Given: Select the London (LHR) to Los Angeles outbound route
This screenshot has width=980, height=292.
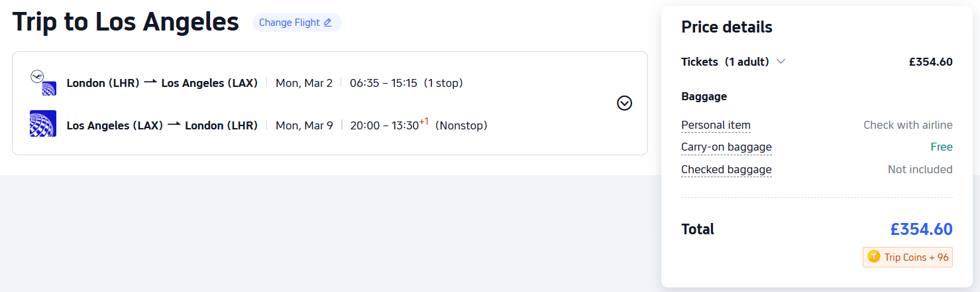Looking at the screenshot, I should point(162,83).
